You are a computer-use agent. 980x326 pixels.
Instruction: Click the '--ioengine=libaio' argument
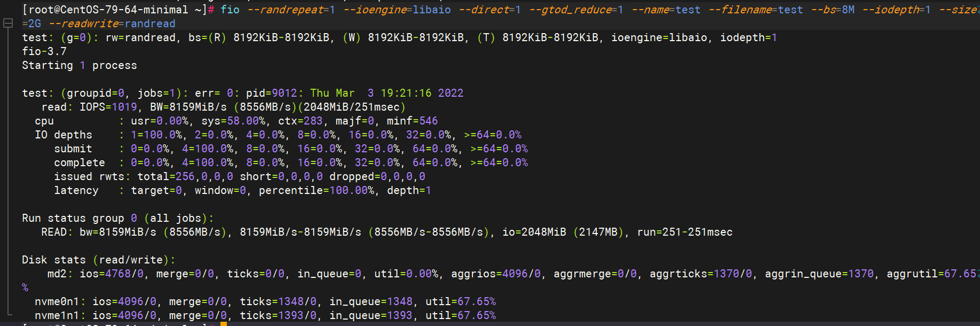397,10
